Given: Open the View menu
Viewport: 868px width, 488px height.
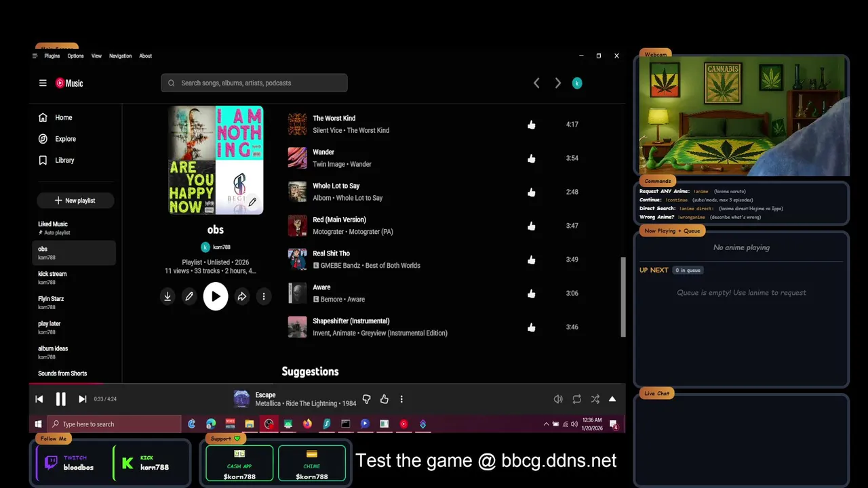Looking at the screenshot, I should coord(96,56).
